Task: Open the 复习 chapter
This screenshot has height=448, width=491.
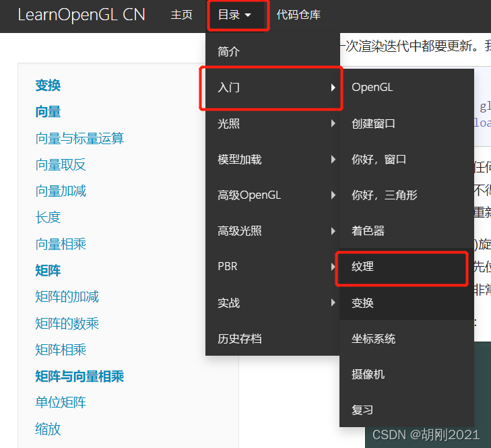Action: point(407,410)
